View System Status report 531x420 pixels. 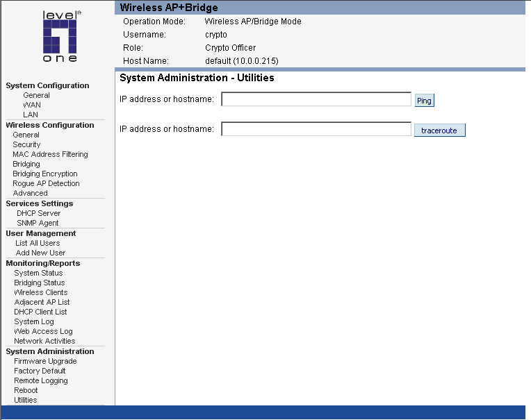pyautogui.click(x=38, y=274)
